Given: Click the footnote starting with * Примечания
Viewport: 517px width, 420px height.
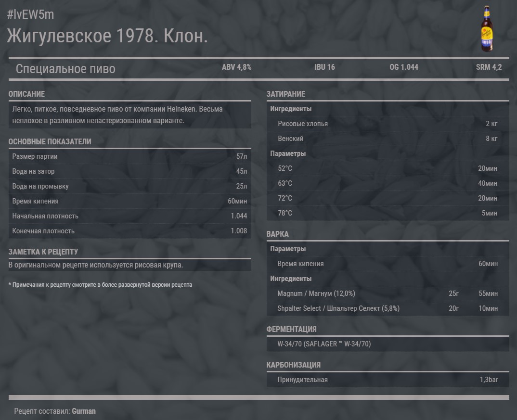Looking at the screenshot, I should pos(100,285).
